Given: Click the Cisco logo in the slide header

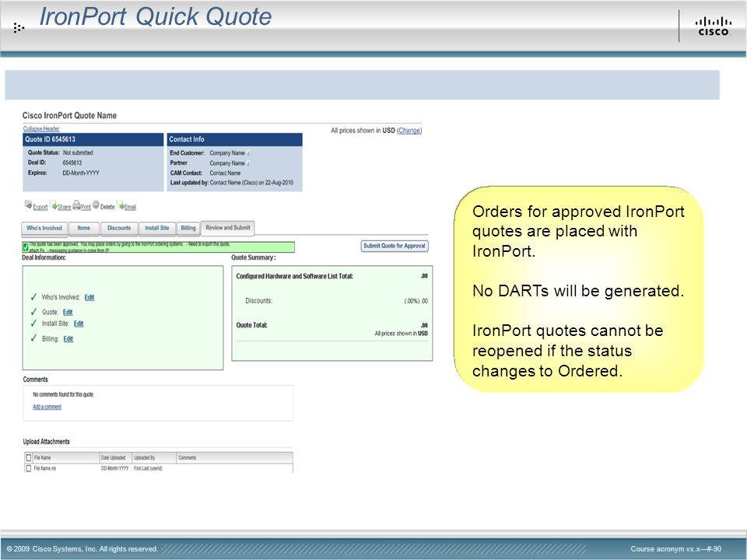Looking at the screenshot, I should pos(713,26).
